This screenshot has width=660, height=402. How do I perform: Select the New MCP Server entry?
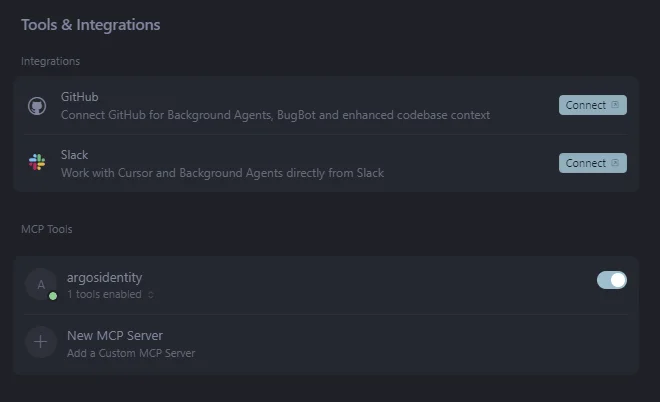pos(114,335)
